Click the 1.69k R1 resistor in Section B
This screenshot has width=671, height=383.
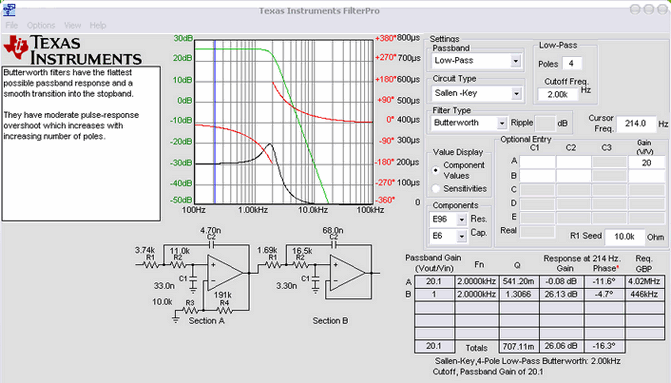(x=273, y=265)
